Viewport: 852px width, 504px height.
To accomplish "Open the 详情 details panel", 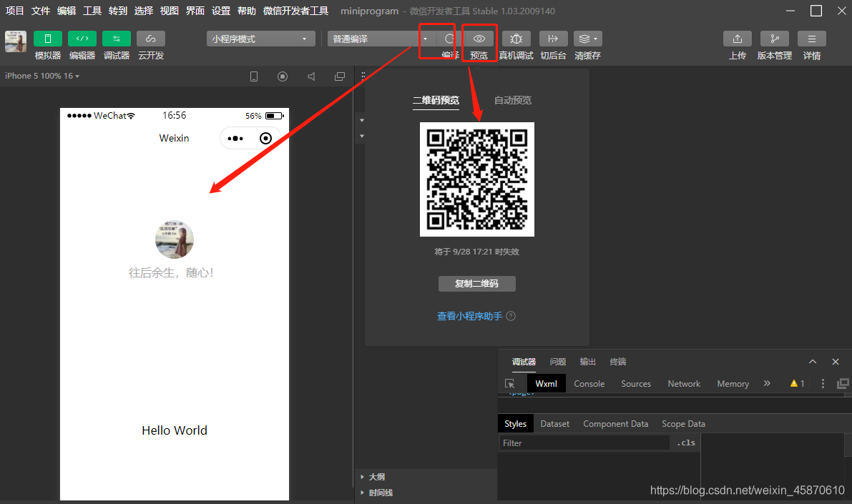I will point(812,39).
